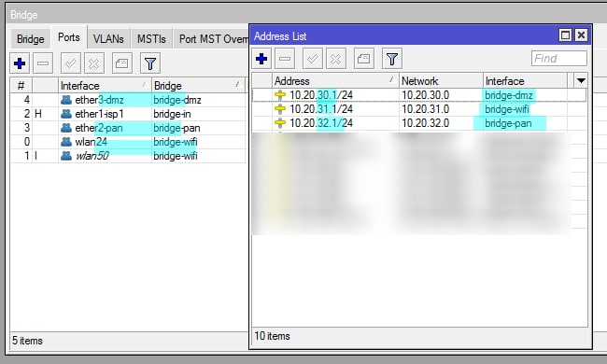The image size is (607, 364).
Task: Click bridge-in cell in Ports table
Action: [x=172, y=114]
